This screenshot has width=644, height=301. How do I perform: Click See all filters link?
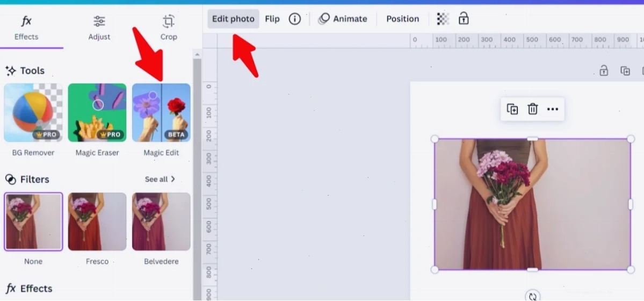coord(160,180)
